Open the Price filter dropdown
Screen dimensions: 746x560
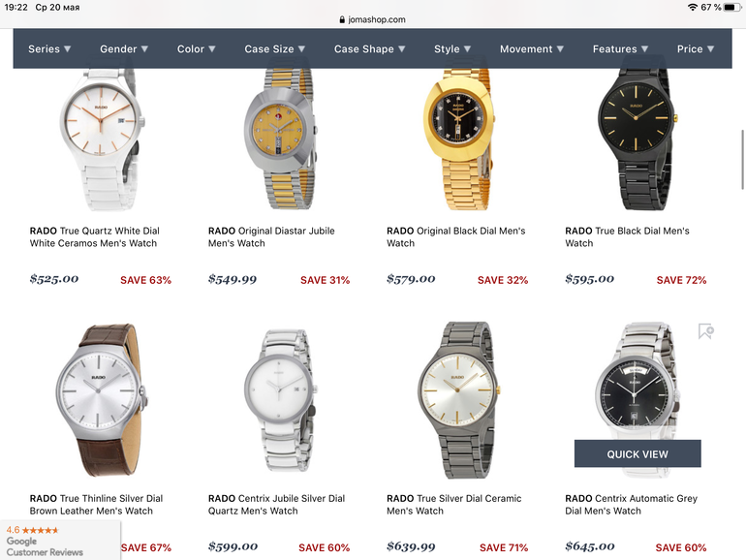[x=695, y=49]
